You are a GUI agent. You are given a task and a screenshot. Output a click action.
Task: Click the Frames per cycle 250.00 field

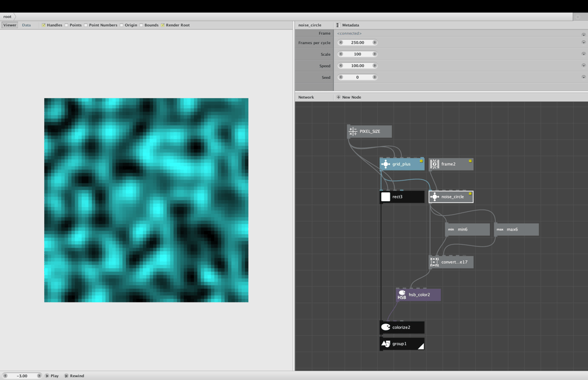[x=358, y=42]
